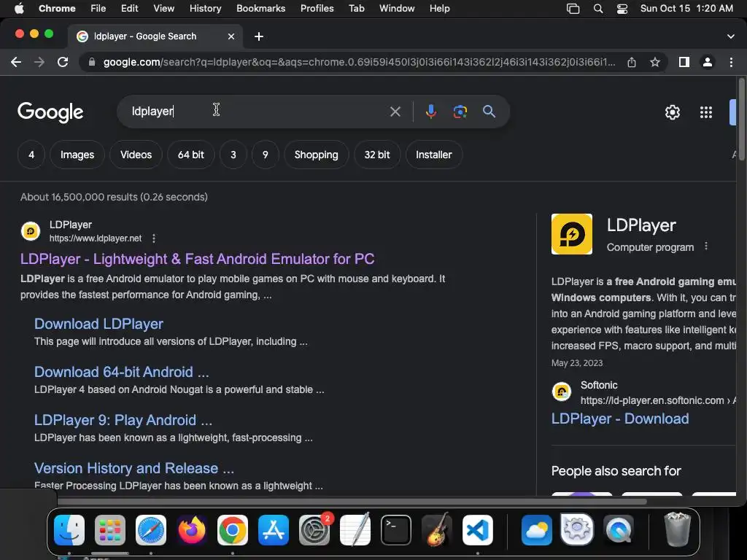747x560 pixels.
Task: Bookmark this page with the star
Action: tap(655, 62)
